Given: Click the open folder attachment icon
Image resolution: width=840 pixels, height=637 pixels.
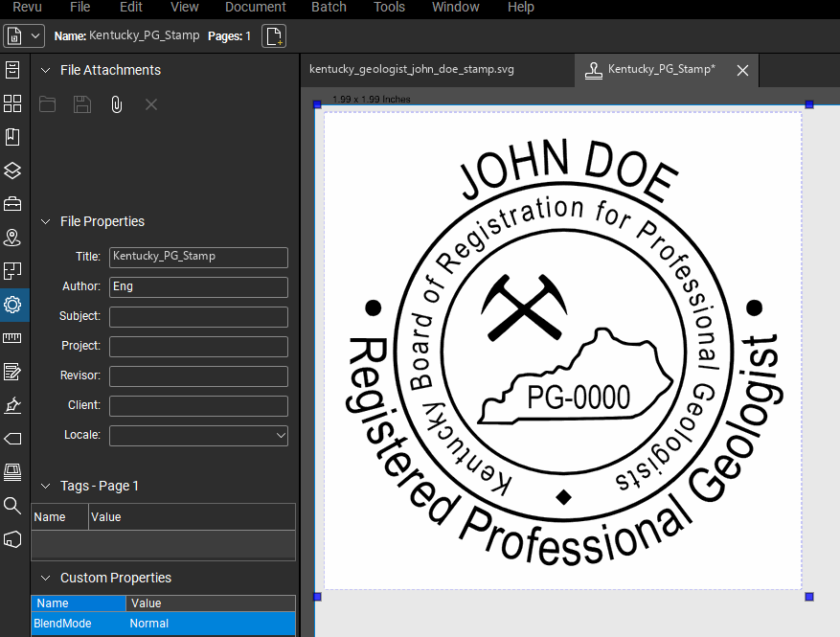Looking at the screenshot, I should point(47,104).
